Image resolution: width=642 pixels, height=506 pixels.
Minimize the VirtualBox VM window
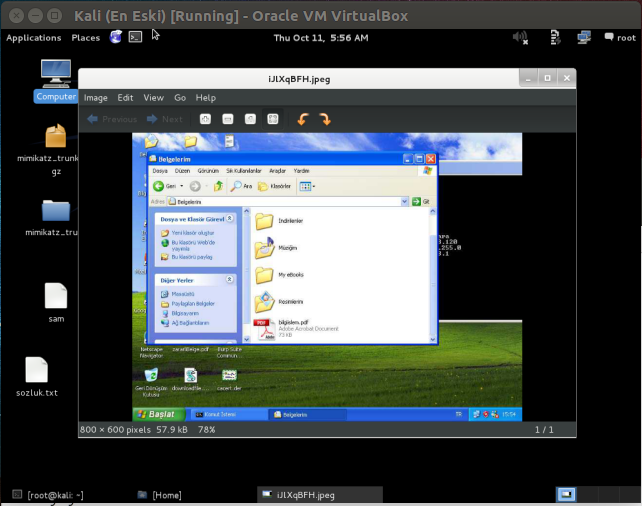(35, 16)
